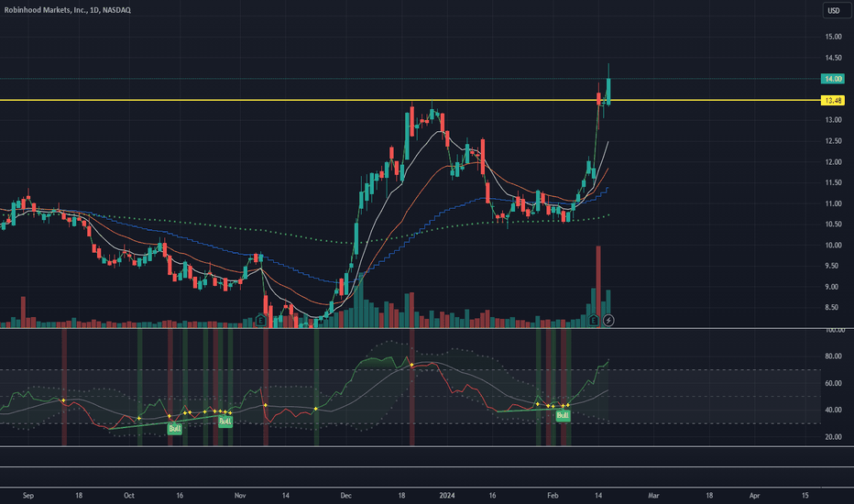This screenshot has height=504, width=854.
Task: Click the 11.50 price axis label
Action: (x=833, y=182)
